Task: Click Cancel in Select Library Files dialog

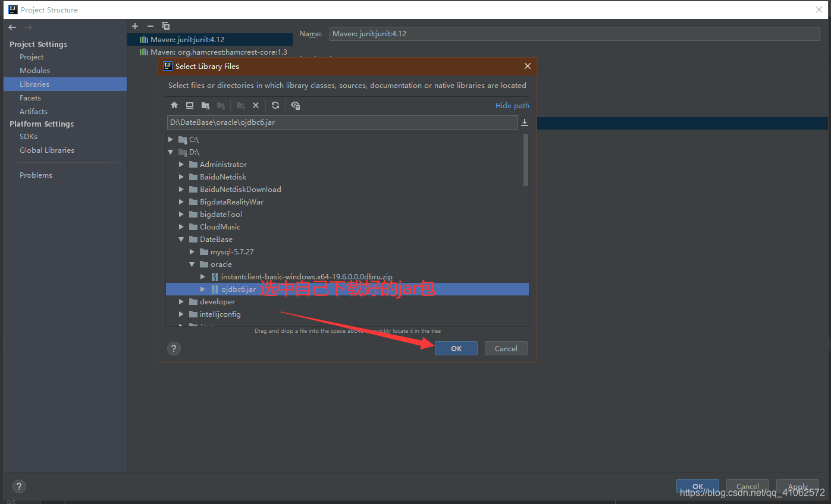Action: [x=506, y=348]
